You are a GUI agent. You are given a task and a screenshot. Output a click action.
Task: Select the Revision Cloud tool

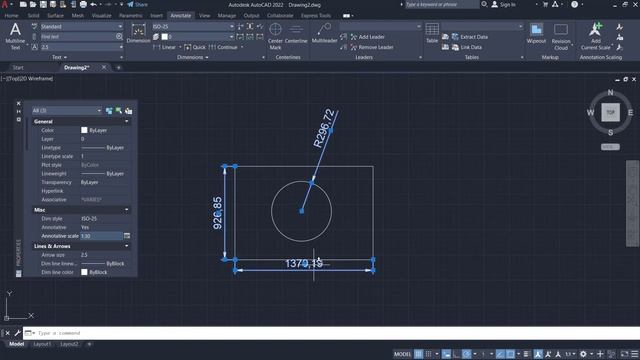coord(561,36)
